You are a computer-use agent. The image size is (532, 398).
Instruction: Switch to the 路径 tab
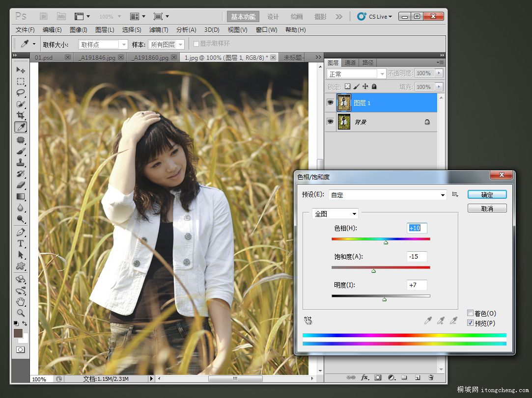(368, 63)
